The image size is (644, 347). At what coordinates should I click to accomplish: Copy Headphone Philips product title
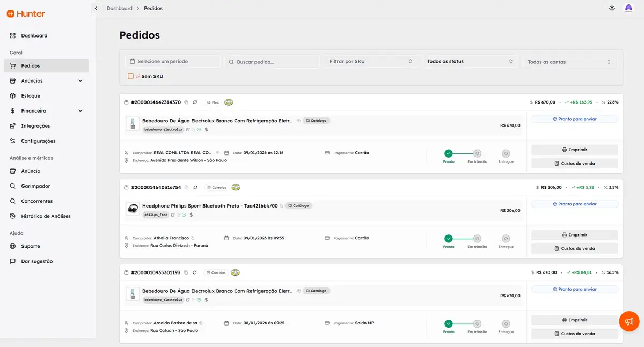coord(281,206)
